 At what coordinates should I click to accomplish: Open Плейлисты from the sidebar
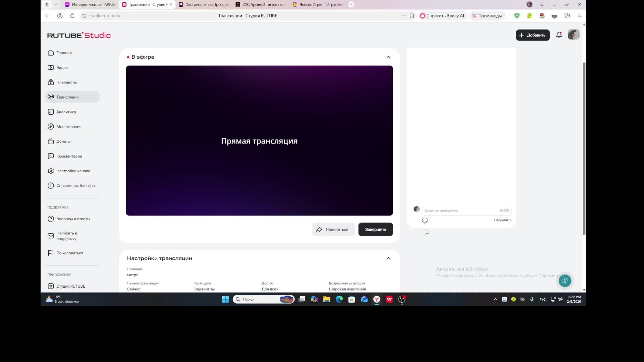[66, 82]
